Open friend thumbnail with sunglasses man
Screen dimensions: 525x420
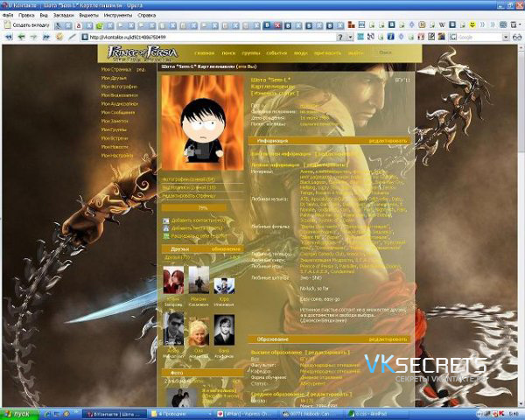coord(173,329)
